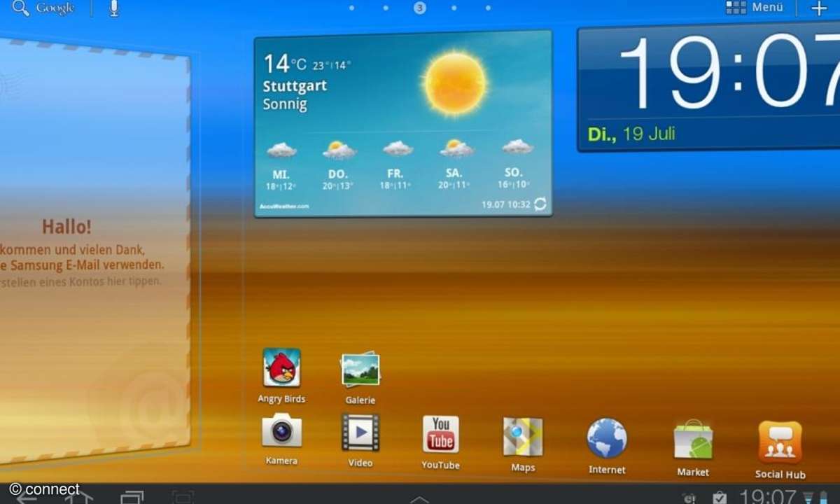The height and width of the screenshot is (504, 840).
Task: Open Stuttgart weather details
Action: pyautogui.click(x=295, y=87)
